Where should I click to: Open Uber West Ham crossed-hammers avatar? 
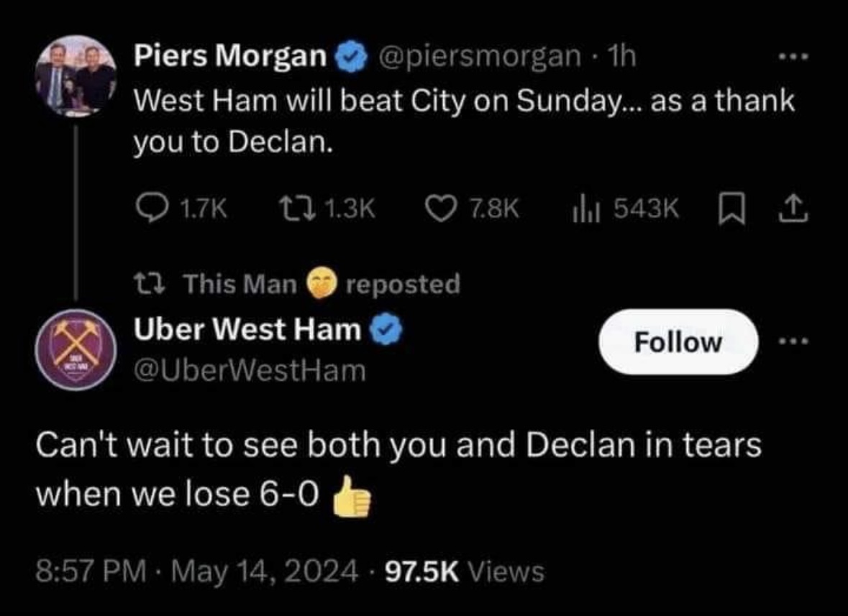76,349
